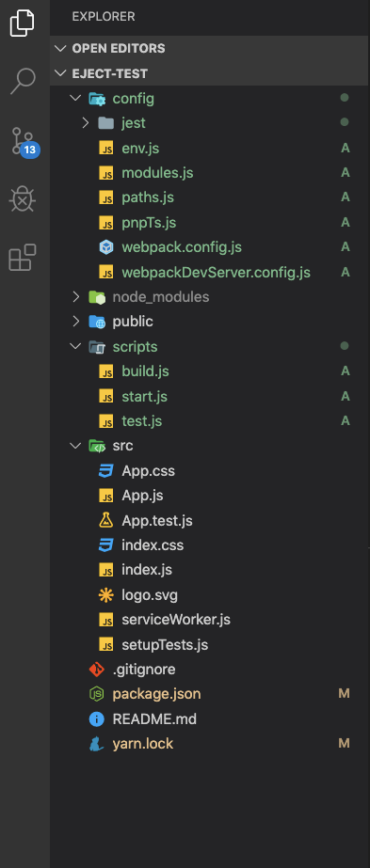This screenshot has height=868, width=370.
Task: Open the Search view icon
Action: point(23,82)
